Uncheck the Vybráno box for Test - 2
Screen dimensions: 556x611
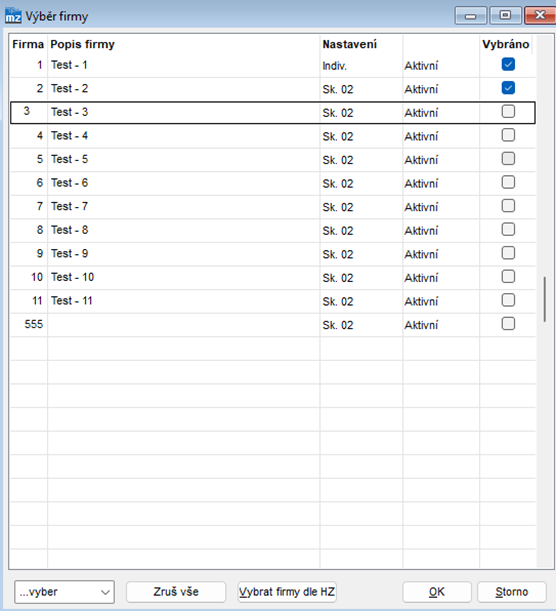click(x=508, y=88)
